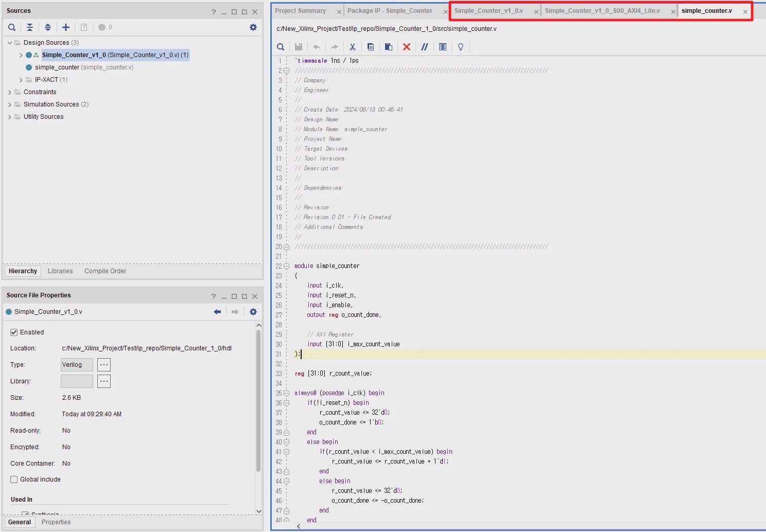Expand the Simple_Counter_v1_0 source node

click(x=21, y=55)
